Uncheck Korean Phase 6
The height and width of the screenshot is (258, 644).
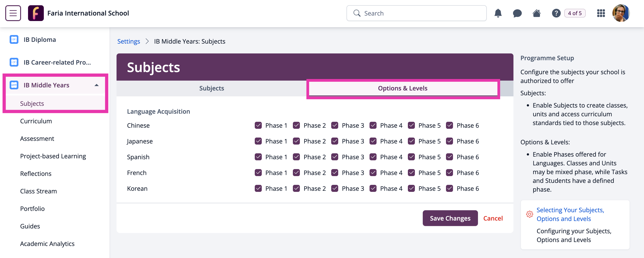[449, 188]
